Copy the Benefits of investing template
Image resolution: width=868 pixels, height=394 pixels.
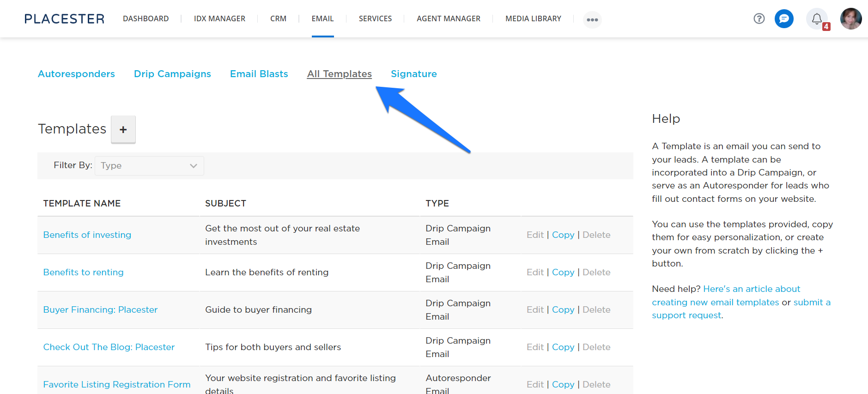[563, 235]
